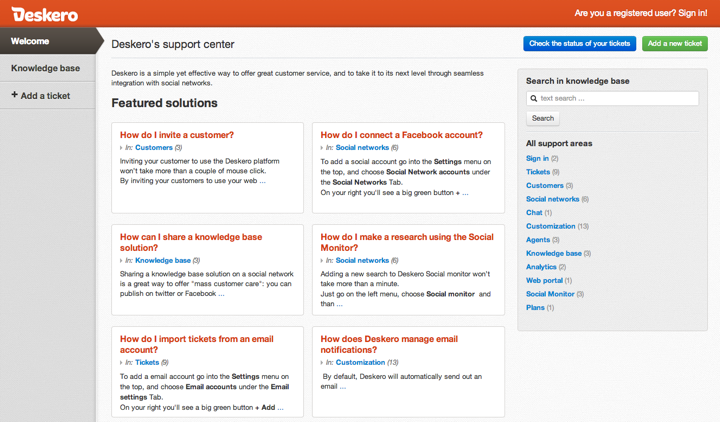Click ellipsis after 'than' in Social Monitor article
This screenshot has height=422, width=720.
coord(339,304)
